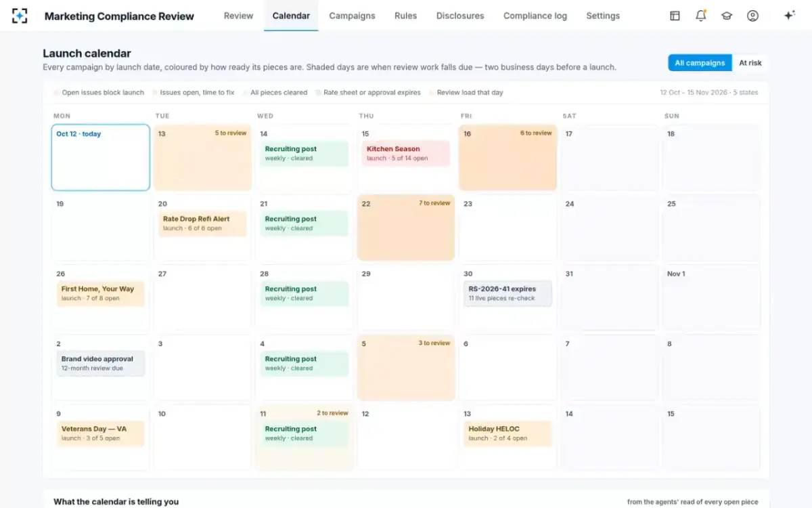Open the layout panel icon
This screenshot has height=508, width=812.
(675, 16)
